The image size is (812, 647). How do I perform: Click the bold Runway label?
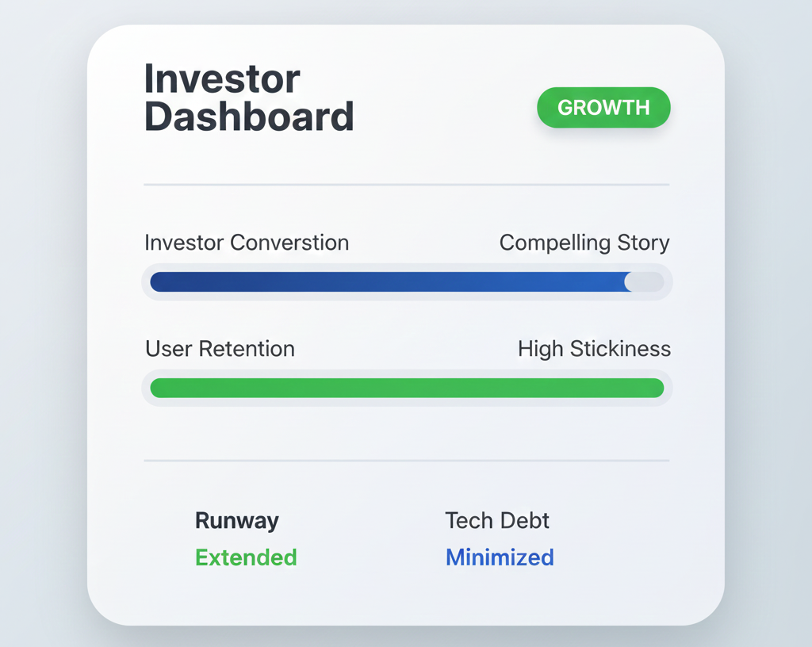pos(237,521)
